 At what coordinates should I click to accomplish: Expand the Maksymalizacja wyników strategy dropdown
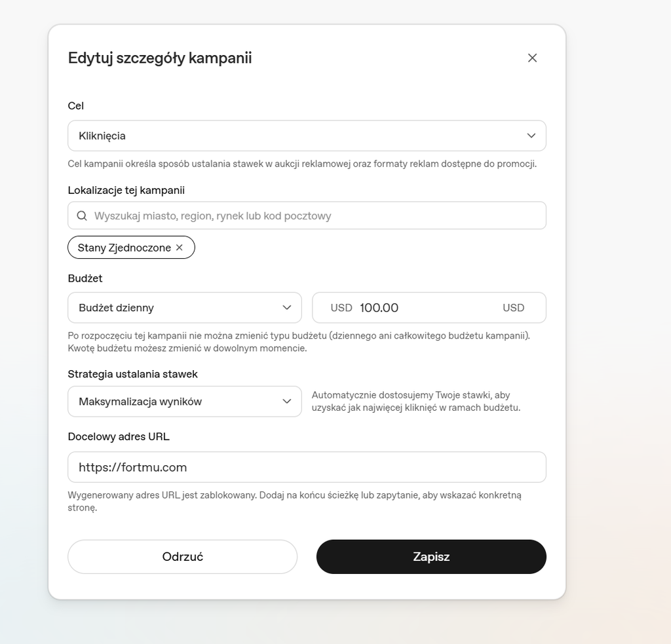[184, 402]
